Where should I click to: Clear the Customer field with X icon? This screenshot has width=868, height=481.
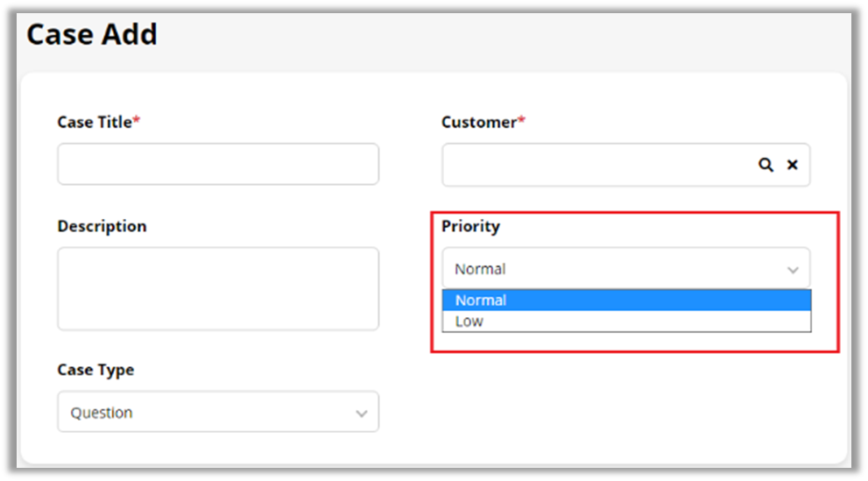[793, 165]
